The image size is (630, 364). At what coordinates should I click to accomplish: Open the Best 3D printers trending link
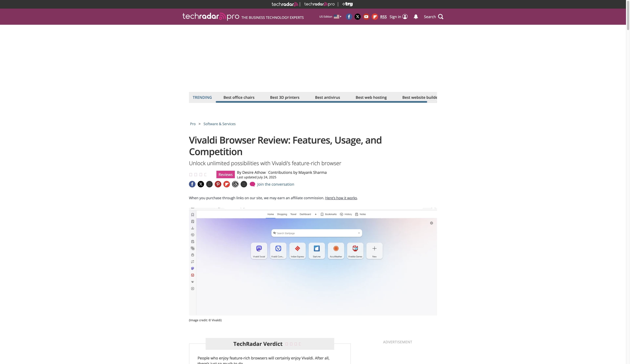pyautogui.click(x=284, y=97)
